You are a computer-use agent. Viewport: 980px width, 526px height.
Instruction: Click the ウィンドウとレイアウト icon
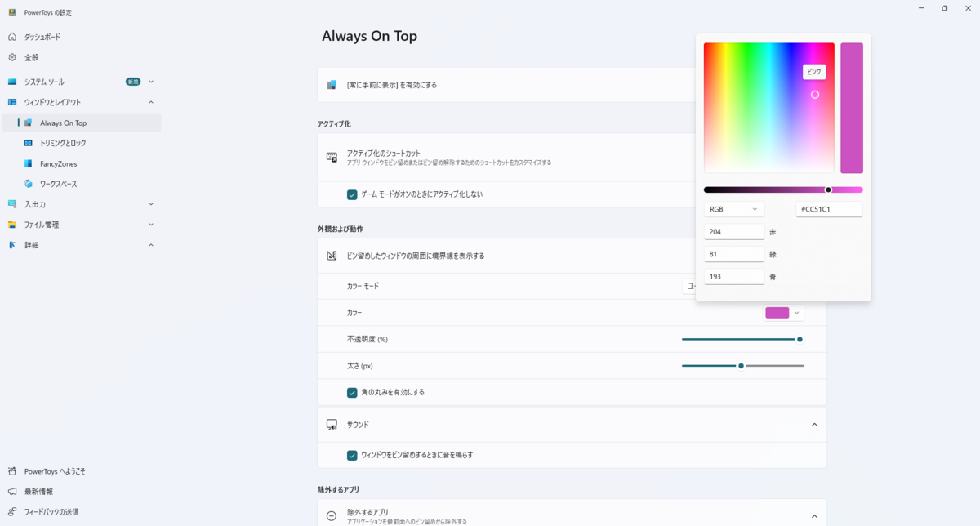12,102
